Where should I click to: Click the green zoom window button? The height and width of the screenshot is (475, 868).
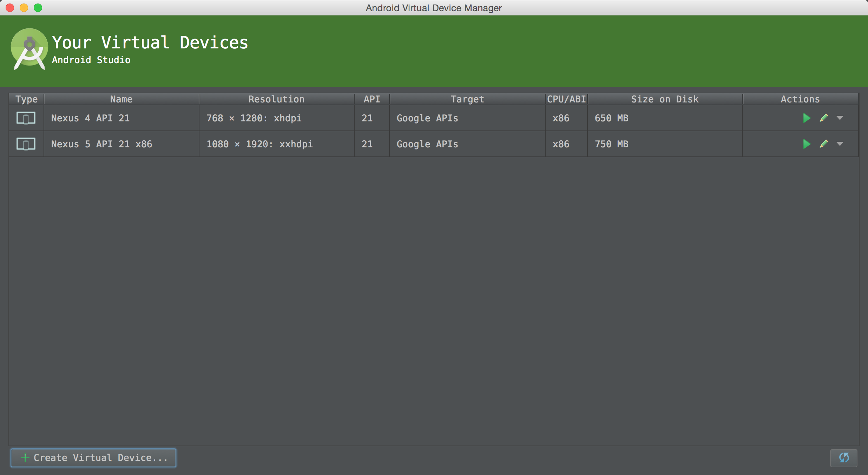(x=38, y=8)
